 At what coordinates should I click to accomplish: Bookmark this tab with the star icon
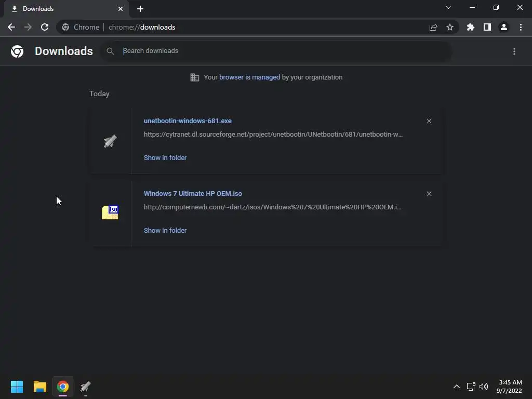(x=450, y=27)
